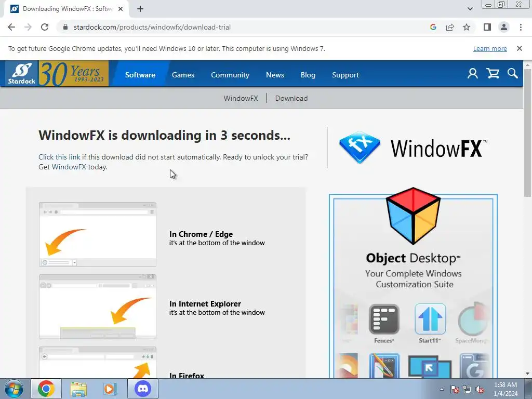Click the muted volume tray icon
532x399 pixels.
480,390
